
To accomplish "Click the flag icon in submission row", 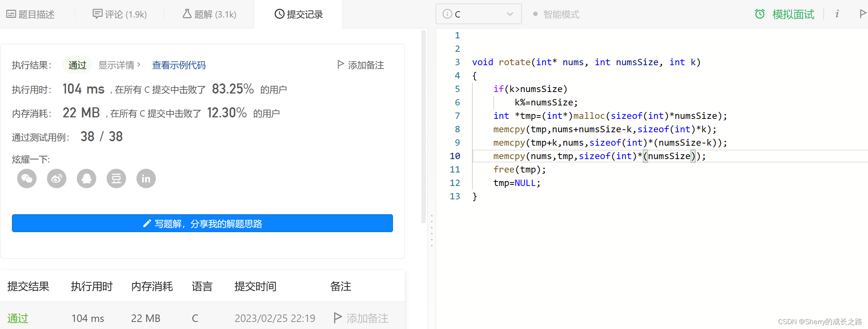I will pos(337,317).
